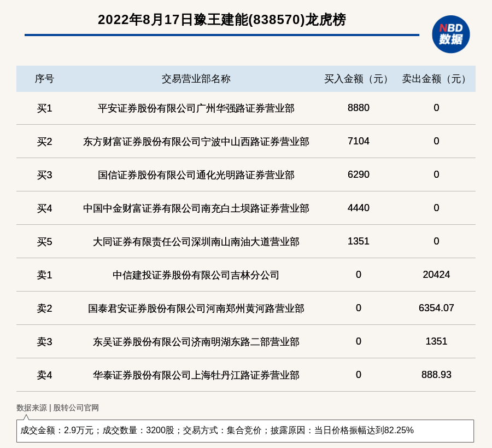Select the 买4 row label
This screenshot has height=448, width=492.
(x=44, y=208)
